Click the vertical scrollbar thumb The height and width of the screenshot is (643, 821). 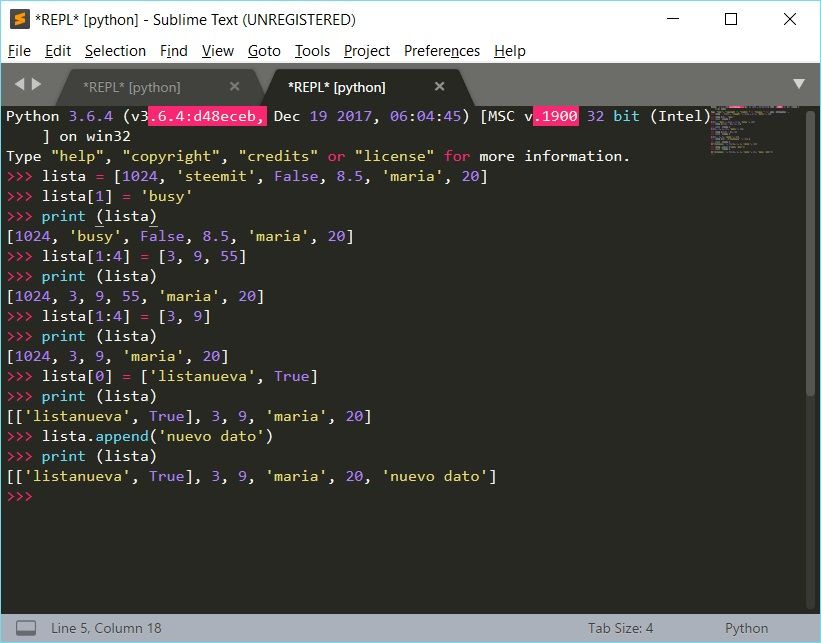(811, 255)
